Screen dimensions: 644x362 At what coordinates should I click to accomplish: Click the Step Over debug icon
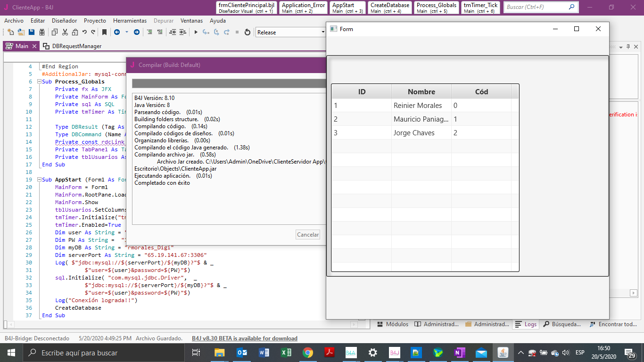pos(216,32)
